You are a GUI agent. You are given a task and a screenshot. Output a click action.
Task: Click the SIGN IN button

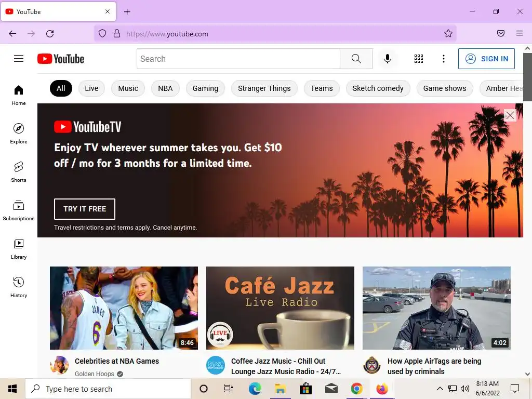coord(486,59)
